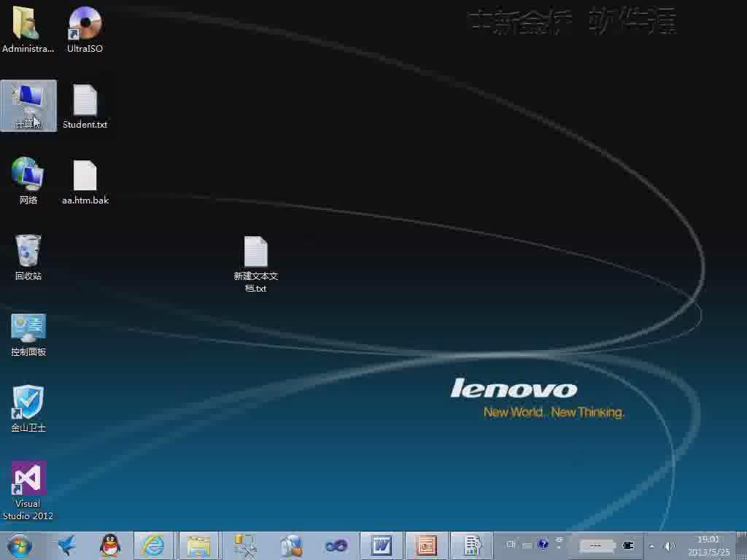Image resolution: width=747 pixels, height=560 pixels.
Task: Click the keyboard icon in the language bar
Action: [x=527, y=545]
